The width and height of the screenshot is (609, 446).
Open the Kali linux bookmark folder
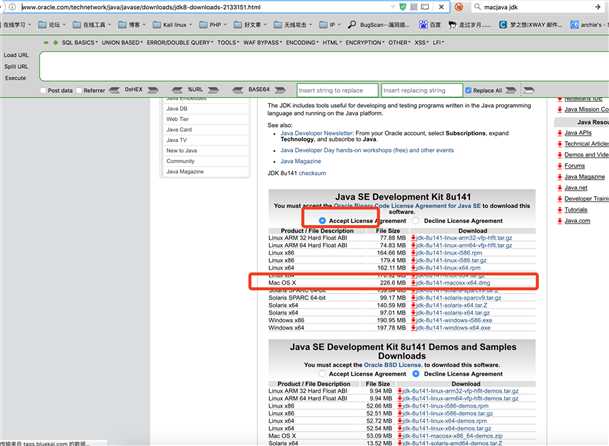click(x=172, y=24)
